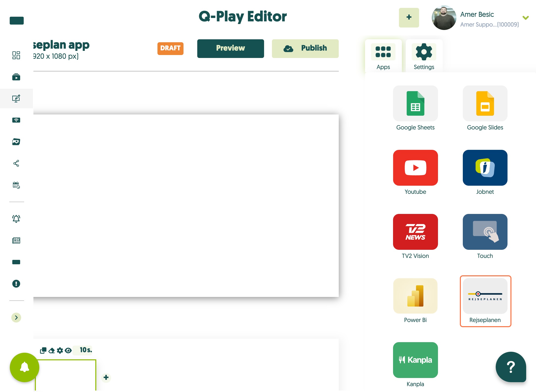The image size is (536, 392).
Task: Expand the Amer Besic account dropdown chevron
Action: click(x=525, y=18)
